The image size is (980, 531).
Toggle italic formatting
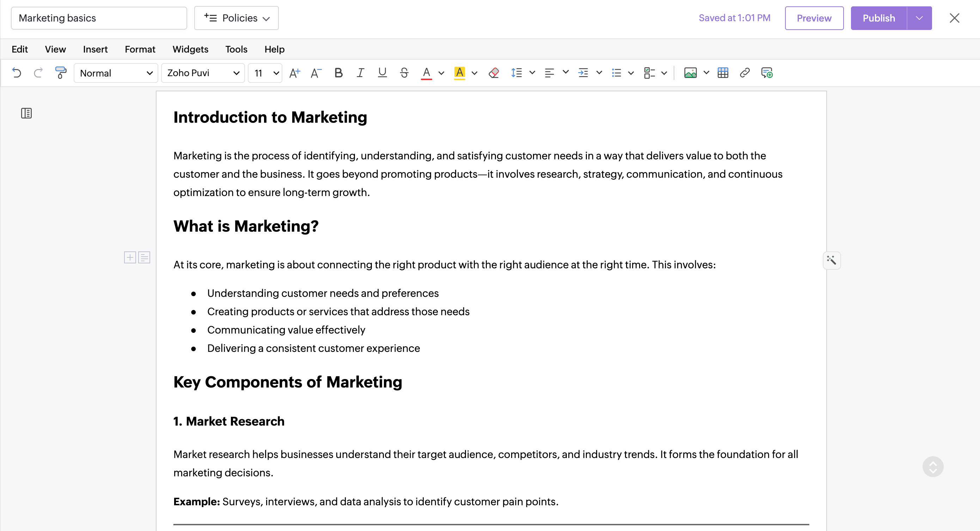(360, 73)
